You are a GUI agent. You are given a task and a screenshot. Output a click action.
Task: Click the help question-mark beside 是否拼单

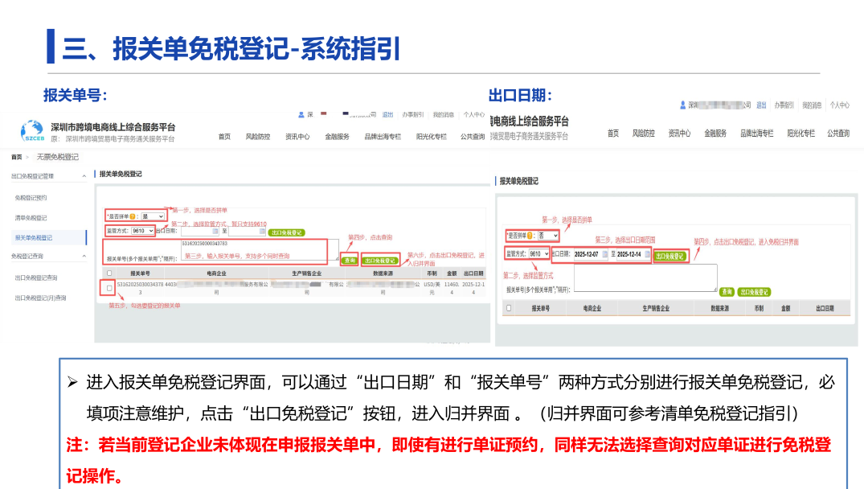133,216
